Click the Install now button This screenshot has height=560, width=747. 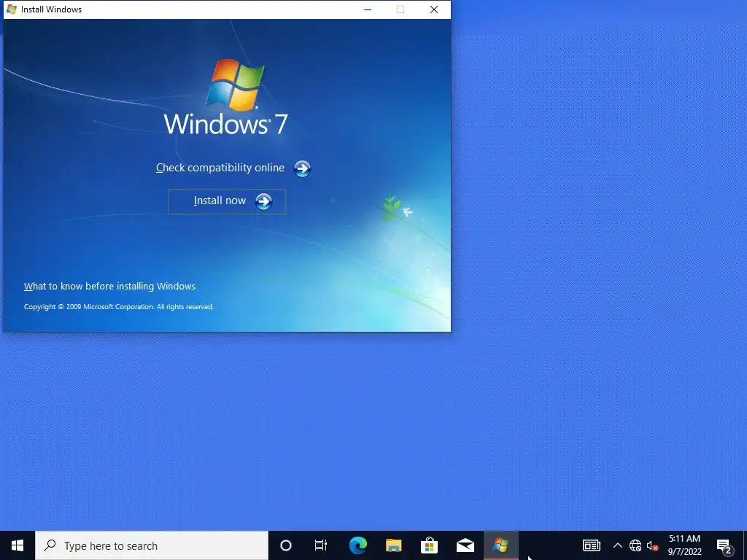click(227, 201)
